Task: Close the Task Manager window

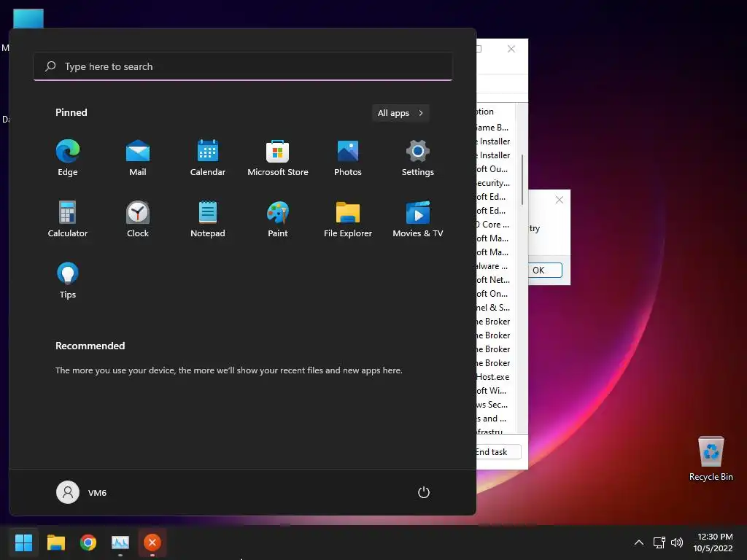Action: click(x=511, y=49)
